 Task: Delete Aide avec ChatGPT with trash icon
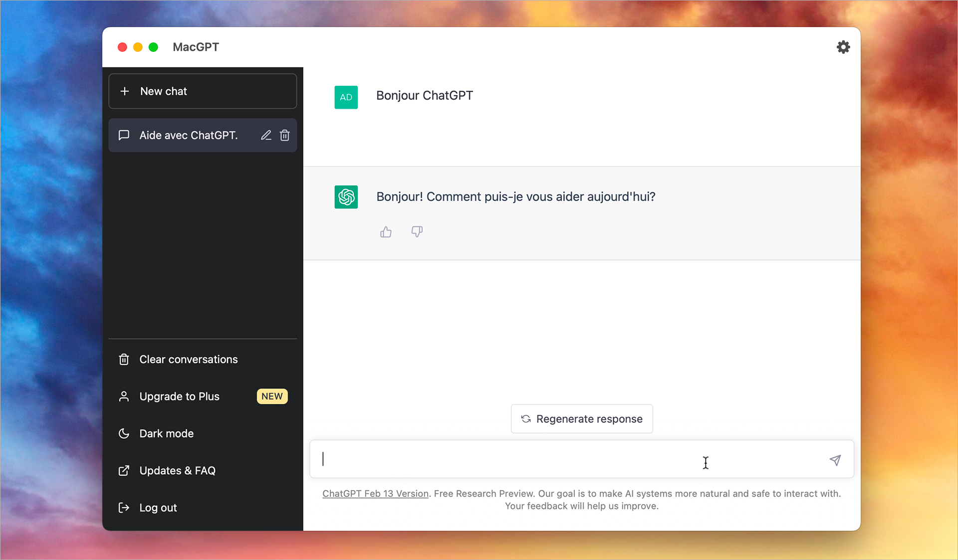[x=285, y=135]
